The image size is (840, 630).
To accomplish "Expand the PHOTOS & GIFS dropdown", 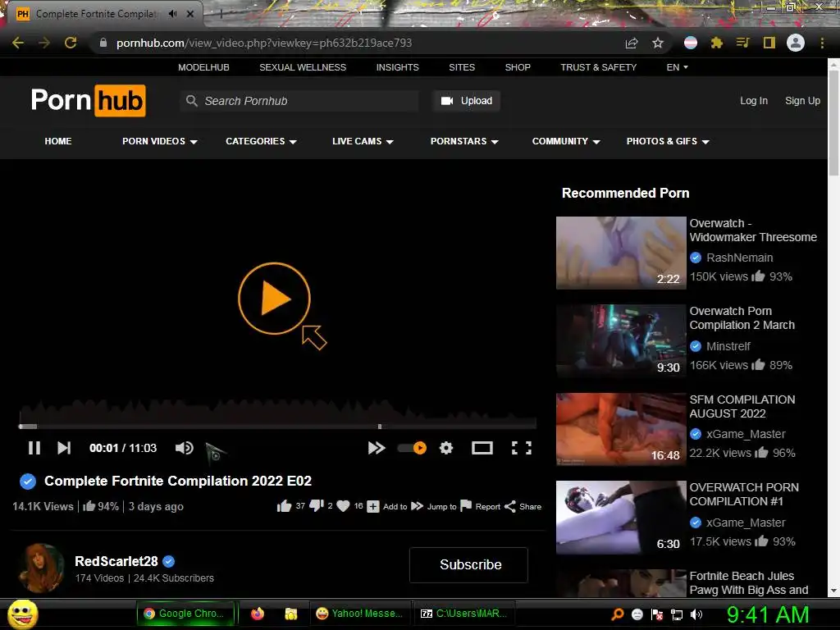I will 668,141.
